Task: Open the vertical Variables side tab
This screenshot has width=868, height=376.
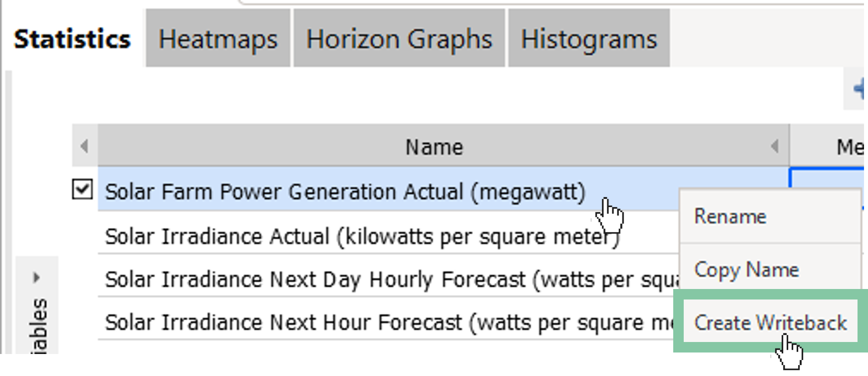Action: [x=39, y=325]
